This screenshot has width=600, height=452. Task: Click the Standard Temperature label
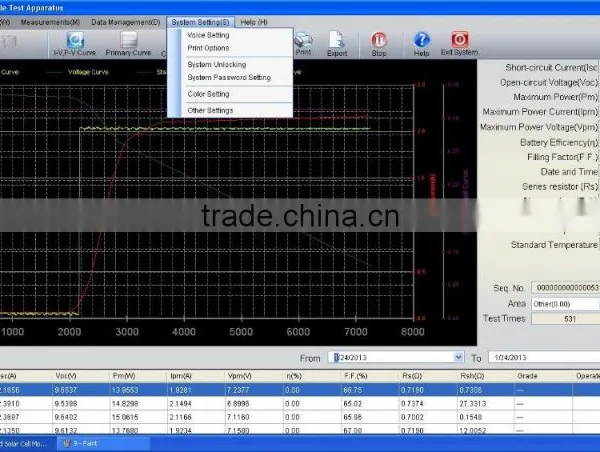(554, 245)
